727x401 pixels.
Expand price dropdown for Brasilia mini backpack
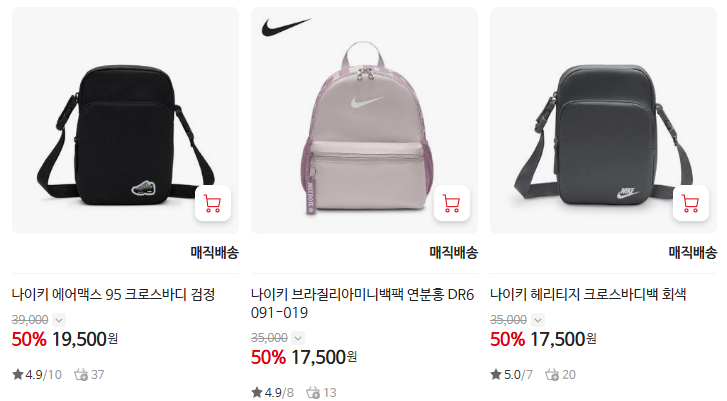point(298,338)
